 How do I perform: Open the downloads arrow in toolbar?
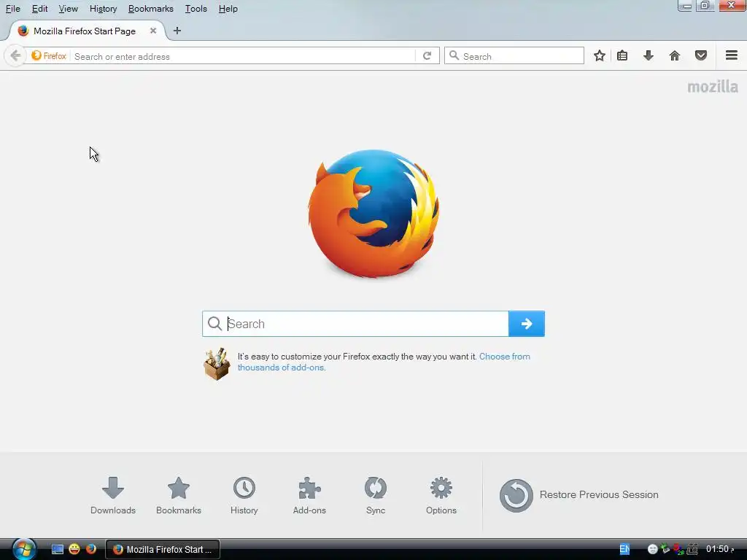click(648, 55)
